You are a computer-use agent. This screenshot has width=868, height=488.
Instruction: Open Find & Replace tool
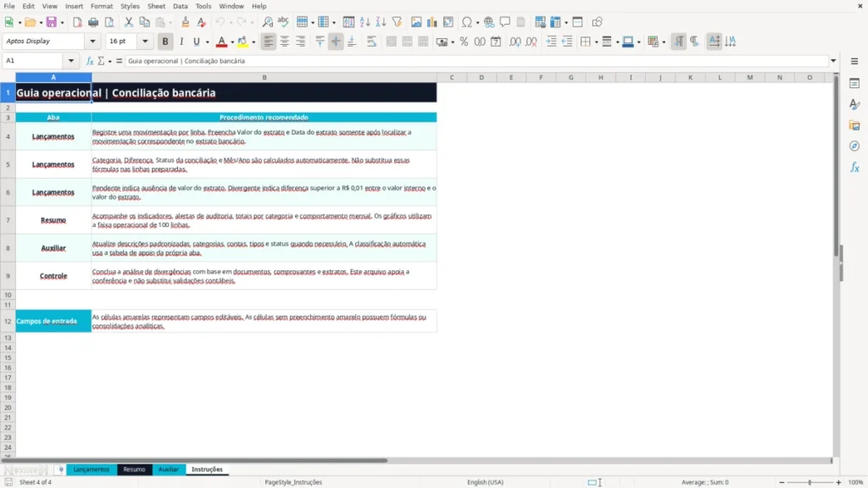coord(267,22)
